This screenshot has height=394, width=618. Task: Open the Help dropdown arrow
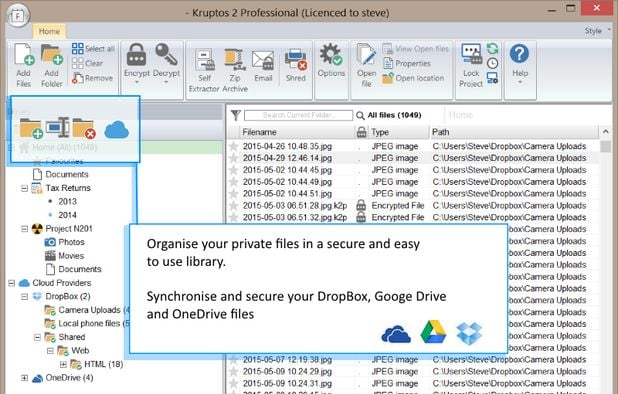pyautogui.click(x=519, y=82)
